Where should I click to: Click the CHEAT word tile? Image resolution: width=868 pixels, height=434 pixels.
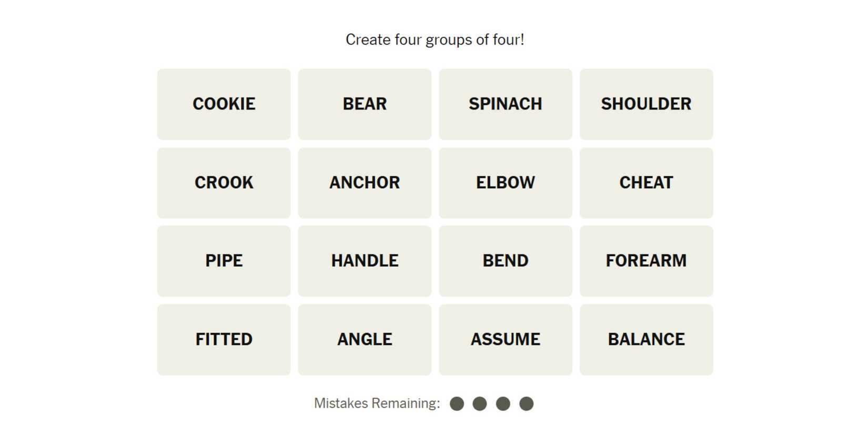click(x=646, y=183)
